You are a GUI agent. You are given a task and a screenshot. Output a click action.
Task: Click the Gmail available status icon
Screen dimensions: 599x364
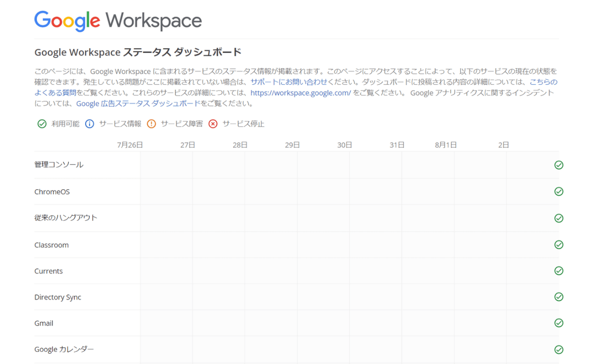pyautogui.click(x=558, y=323)
